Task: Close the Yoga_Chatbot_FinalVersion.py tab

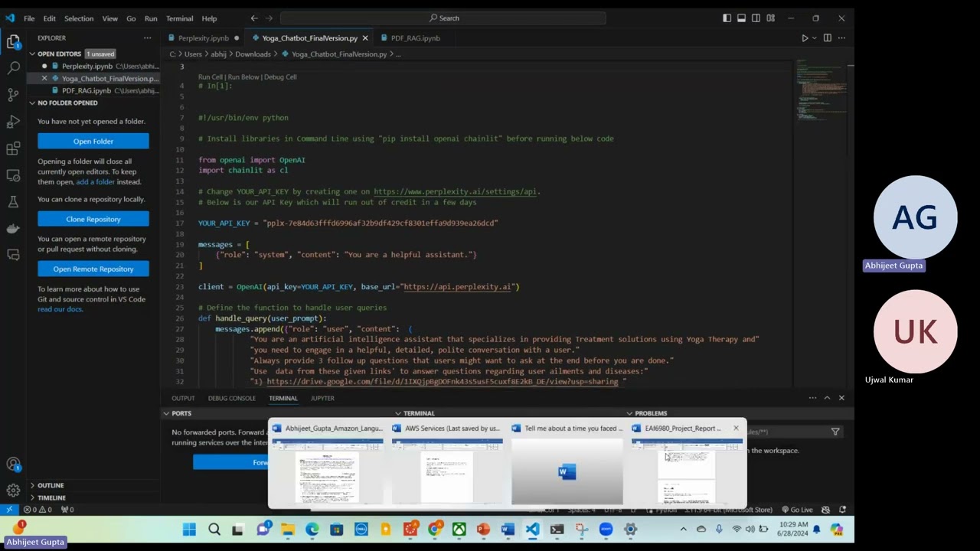Action: point(365,37)
